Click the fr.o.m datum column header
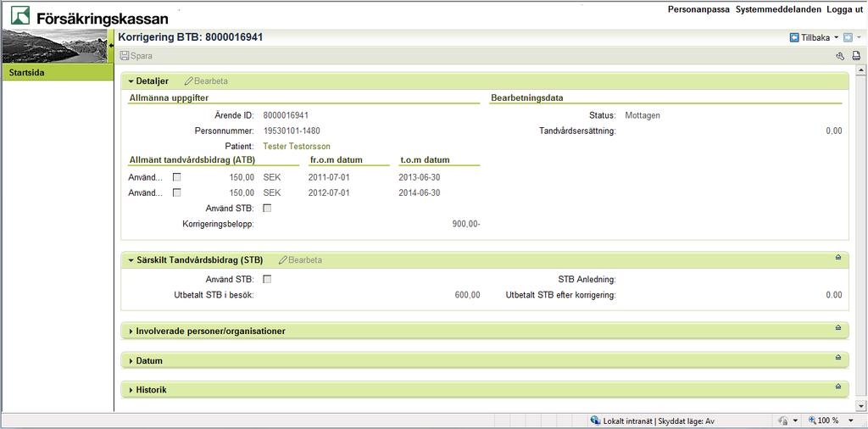 [337, 160]
